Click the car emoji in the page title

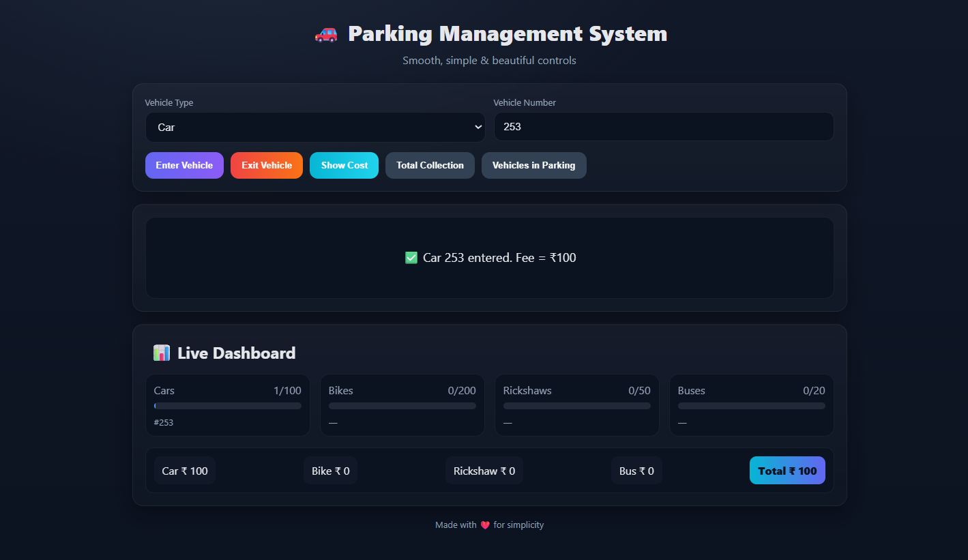coord(326,34)
